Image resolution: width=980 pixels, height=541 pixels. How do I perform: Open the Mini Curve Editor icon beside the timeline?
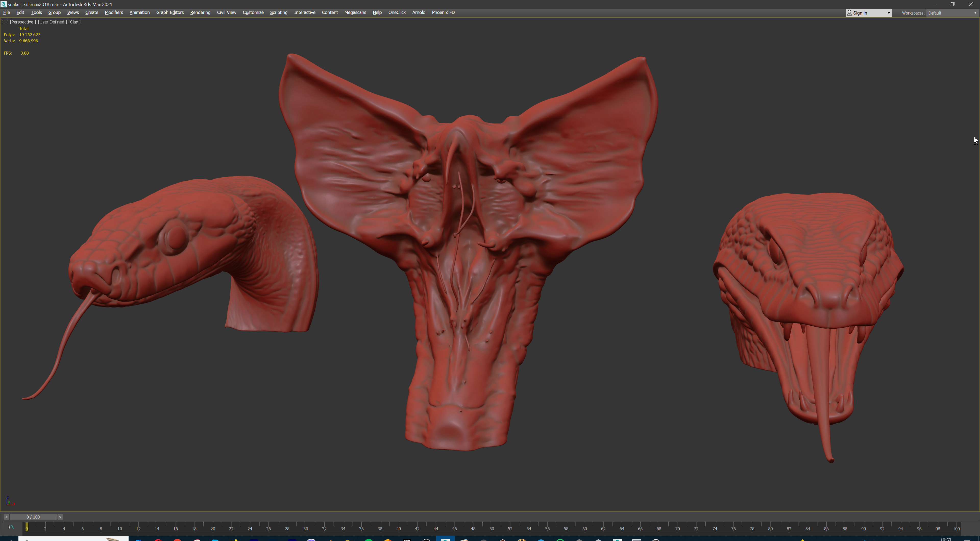(x=11, y=527)
